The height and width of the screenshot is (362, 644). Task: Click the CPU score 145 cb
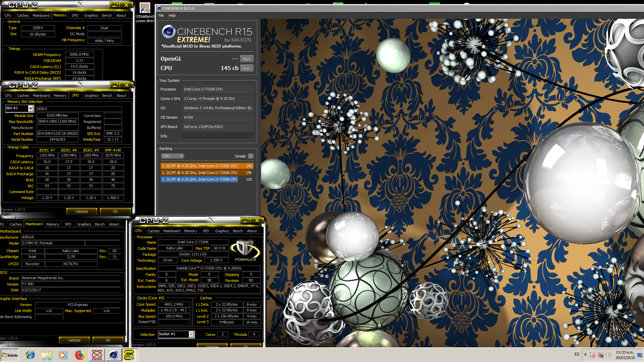click(x=229, y=68)
